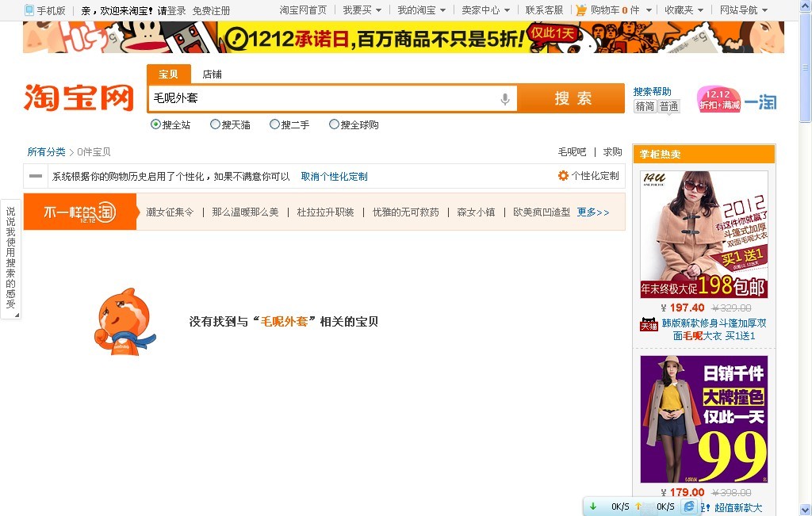Click the 不一样的淘 banner logo
812x516 pixels.
point(80,212)
